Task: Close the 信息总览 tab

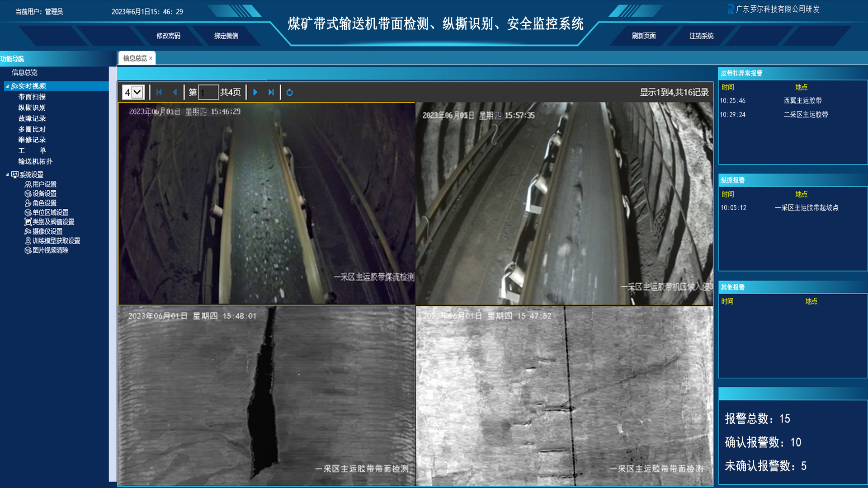Action: point(151,58)
